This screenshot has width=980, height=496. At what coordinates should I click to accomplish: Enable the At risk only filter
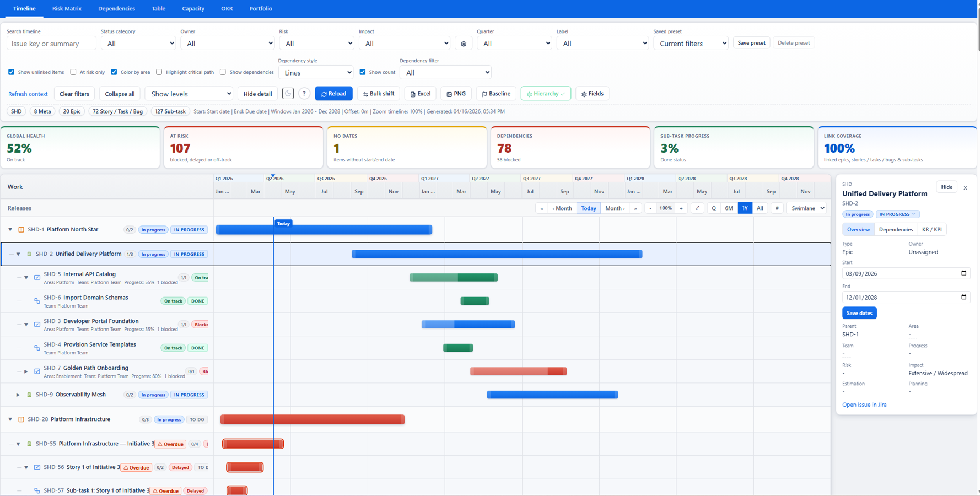tap(73, 72)
